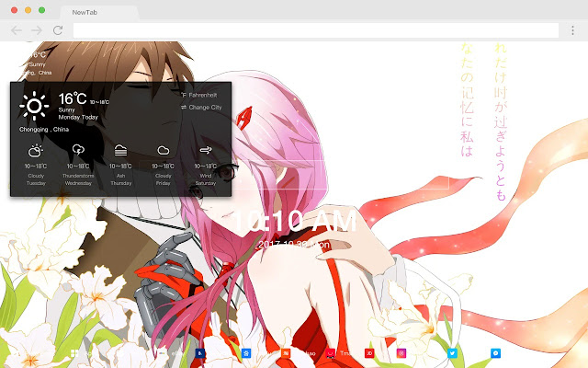This screenshot has height=368, width=588.
Task: Click Thursday's ash forecast icon
Action: (120, 150)
